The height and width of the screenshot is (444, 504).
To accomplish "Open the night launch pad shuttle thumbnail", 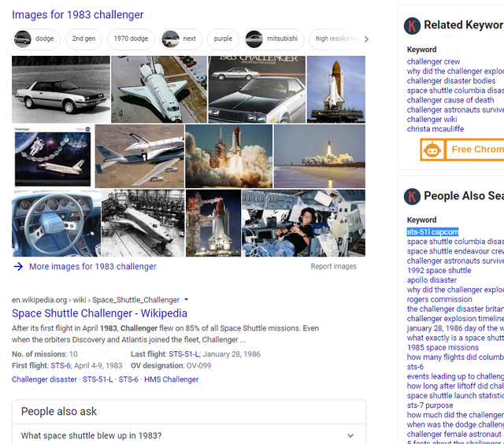I will coord(213,223).
